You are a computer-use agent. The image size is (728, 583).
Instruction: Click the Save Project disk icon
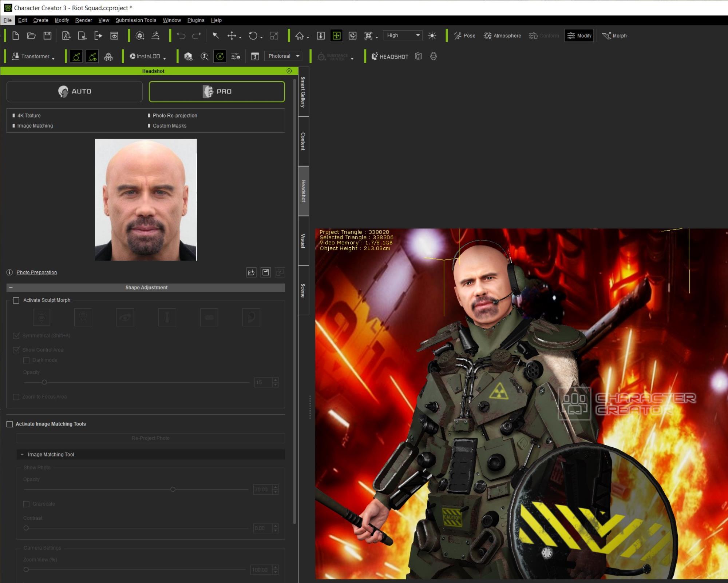click(47, 36)
